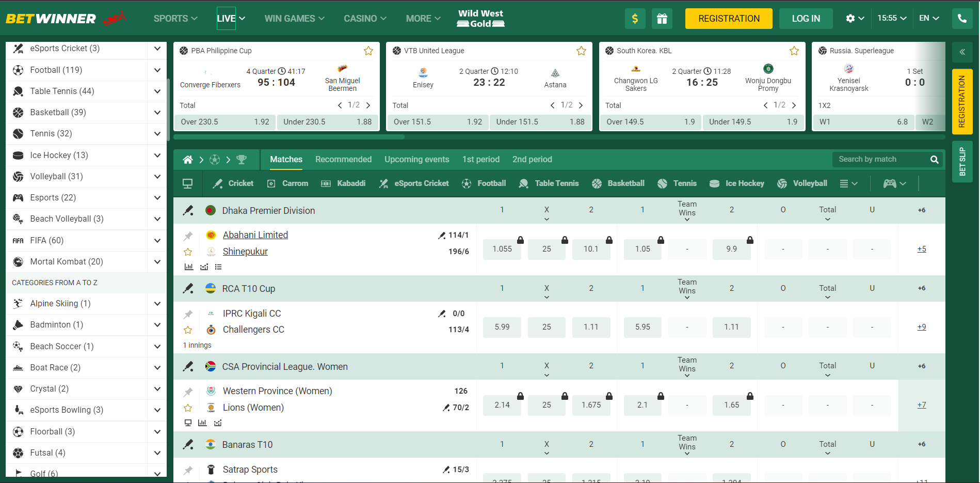
Task: Click the search magnifier icon
Action: (x=934, y=160)
